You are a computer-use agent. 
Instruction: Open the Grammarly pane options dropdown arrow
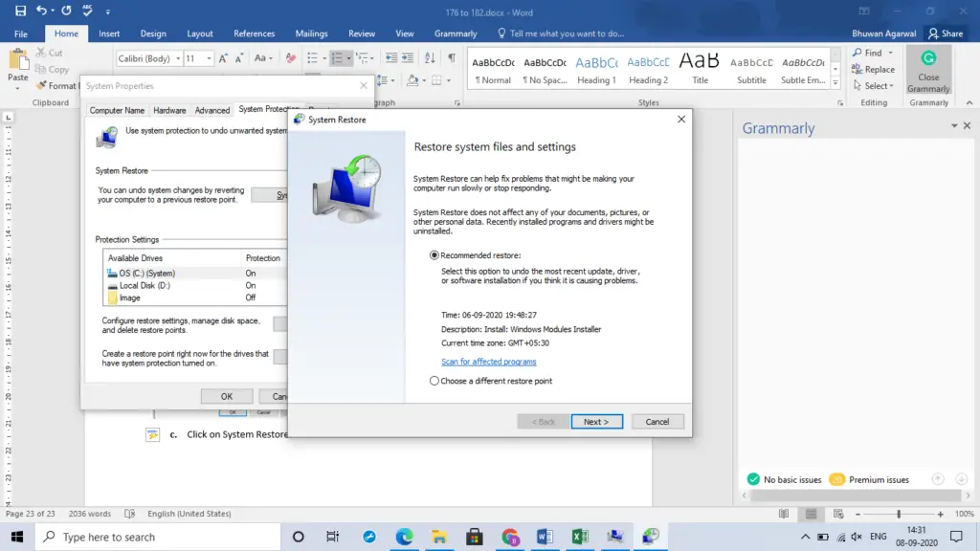[954, 126]
